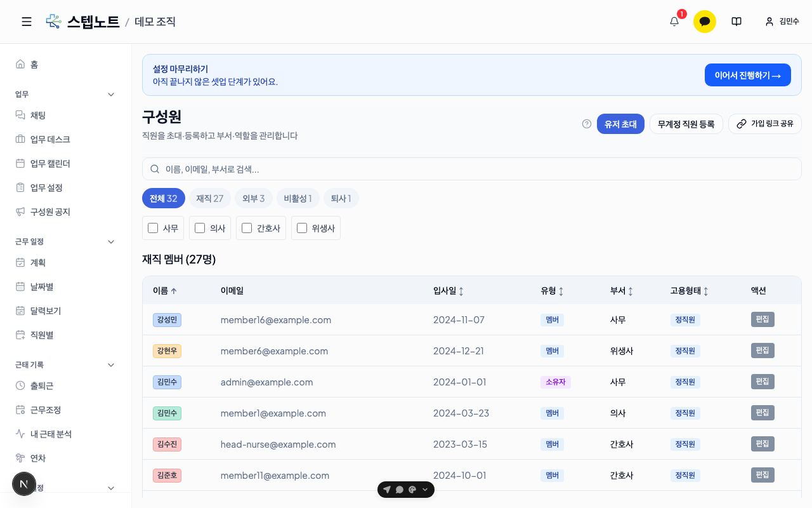Viewport: 812px width, 508px height.
Task: Select the 재직 27 filter tab
Action: (210, 198)
